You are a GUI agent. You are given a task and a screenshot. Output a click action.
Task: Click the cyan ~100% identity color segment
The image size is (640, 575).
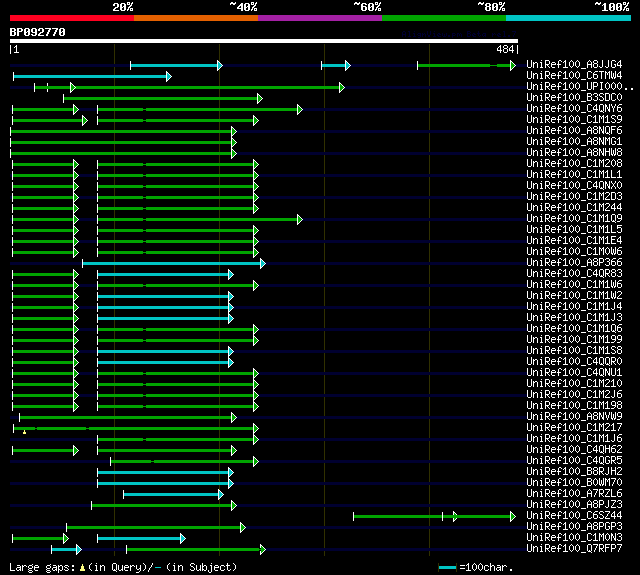568,18
